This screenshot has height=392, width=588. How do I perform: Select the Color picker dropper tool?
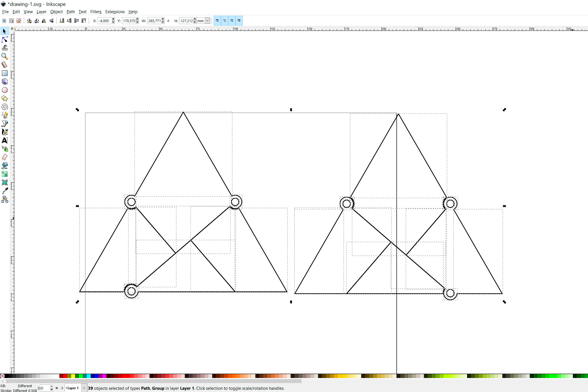pos(4,191)
